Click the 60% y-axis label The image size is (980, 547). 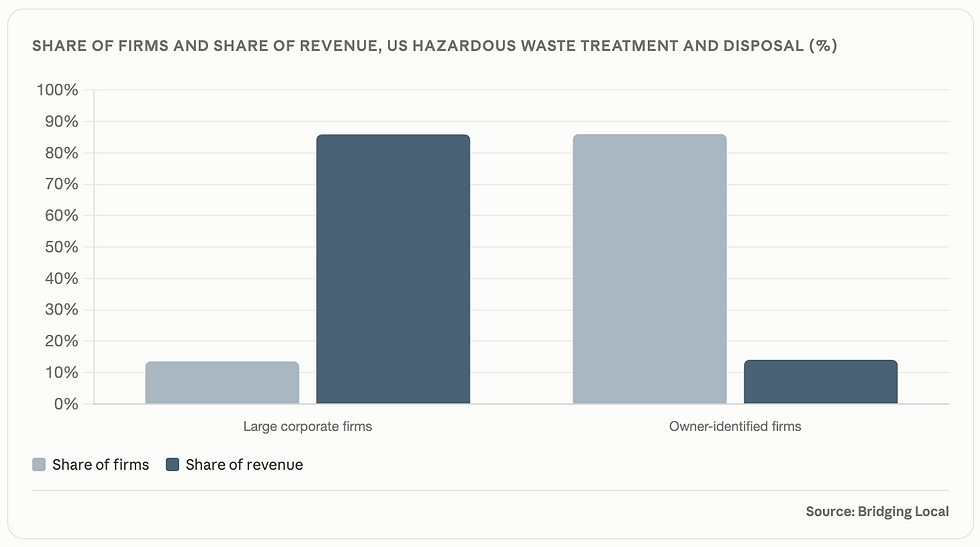point(61,216)
